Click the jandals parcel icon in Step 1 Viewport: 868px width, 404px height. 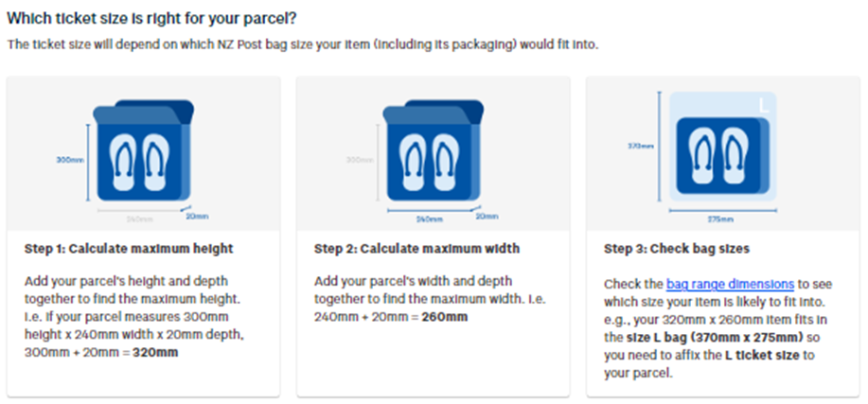(x=143, y=154)
